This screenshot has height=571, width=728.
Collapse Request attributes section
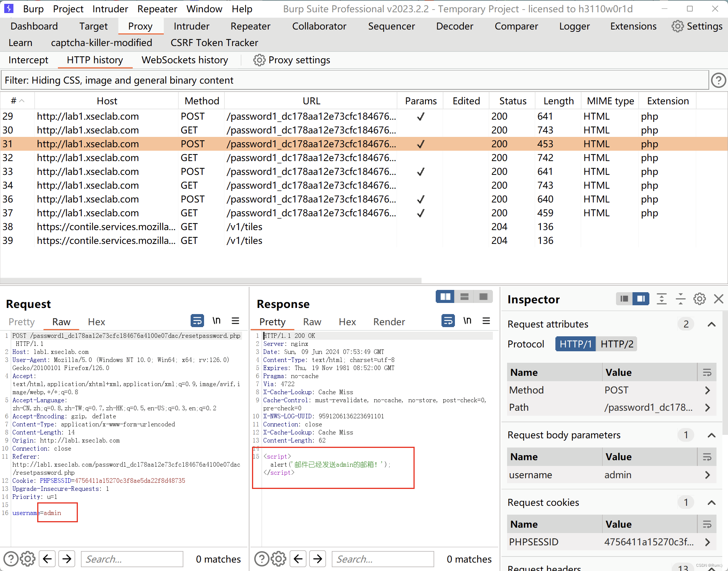click(712, 324)
